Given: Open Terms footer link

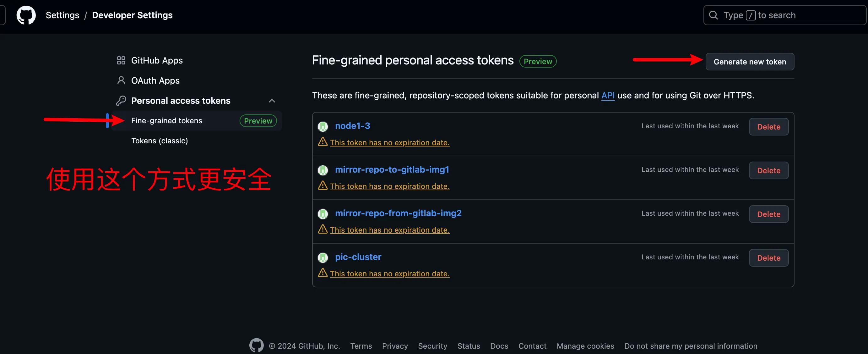Looking at the screenshot, I should (x=361, y=346).
